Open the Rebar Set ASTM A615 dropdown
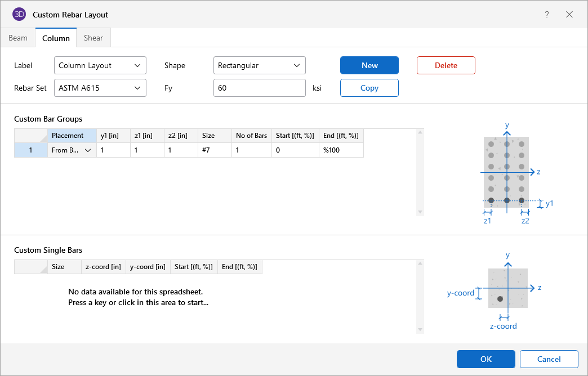The width and height of the screenshot is (588, 376). [100, 88]
